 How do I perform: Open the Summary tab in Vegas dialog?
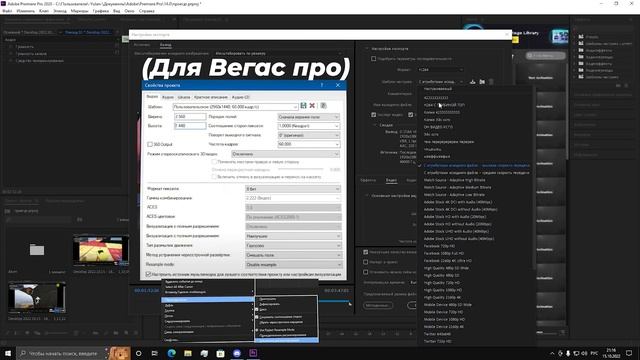[x=211, y=97]
